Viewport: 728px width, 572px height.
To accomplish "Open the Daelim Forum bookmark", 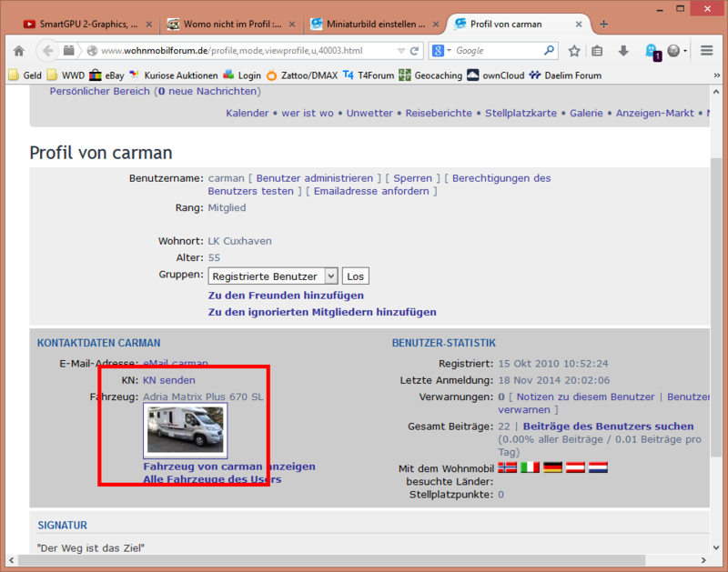I will coord(565,75).
